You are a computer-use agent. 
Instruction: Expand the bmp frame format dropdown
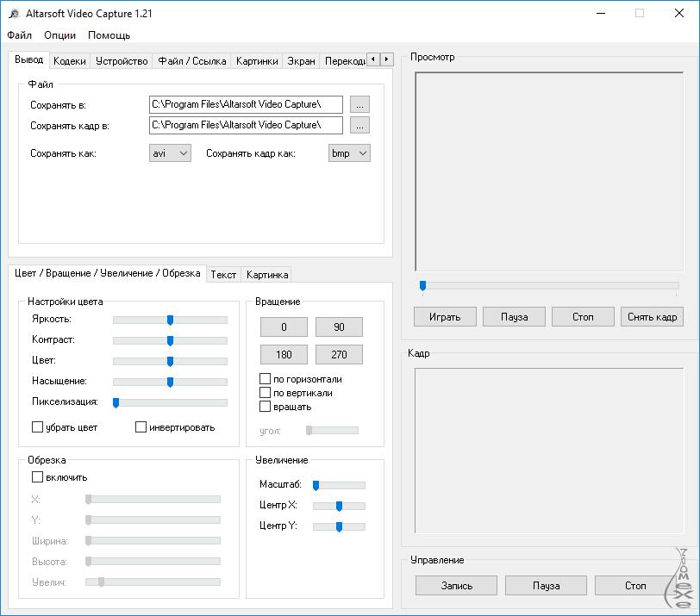click(x=349, y=153)
